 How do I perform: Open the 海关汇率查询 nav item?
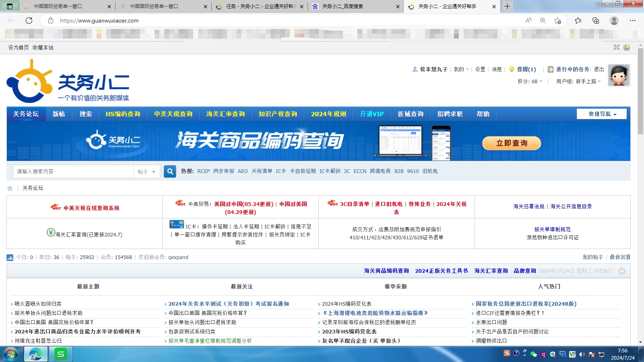click(225, 114)
